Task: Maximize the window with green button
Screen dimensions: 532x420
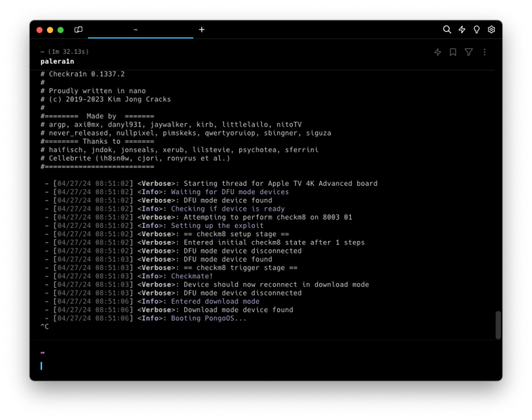Action: (x=60, y=30)
